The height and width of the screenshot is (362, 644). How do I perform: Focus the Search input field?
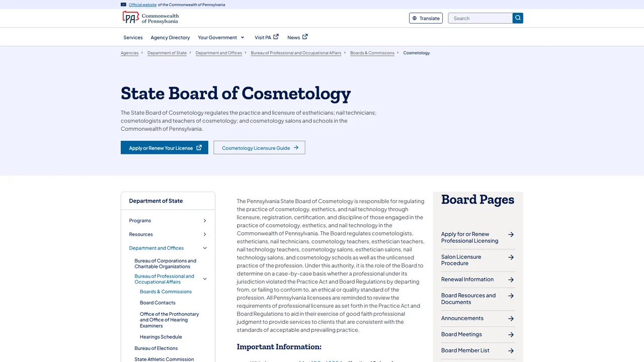tap(480, 18)
